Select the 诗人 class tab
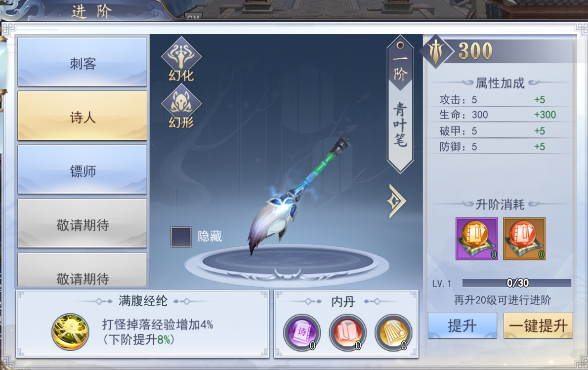This screenshot has width=588, height=370. [82, 116]
